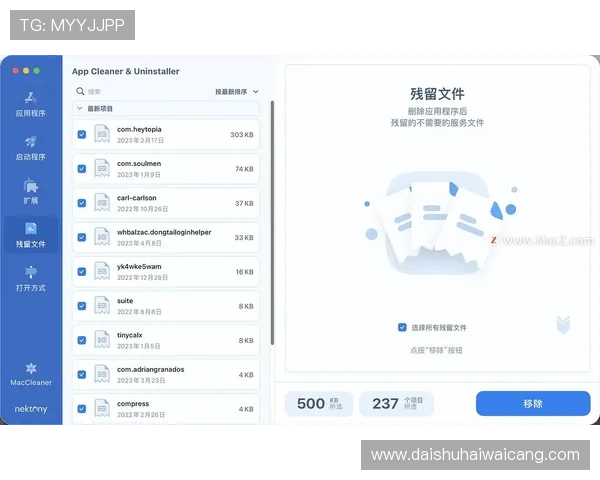This screenshot has height=480, width=600.
Task: Click the nektony logo
Action: click(31, 409)
